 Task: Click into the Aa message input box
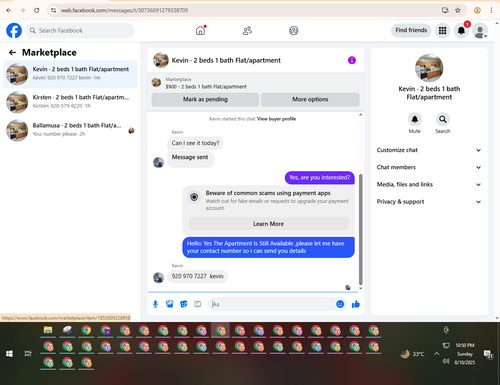[272, 304]
